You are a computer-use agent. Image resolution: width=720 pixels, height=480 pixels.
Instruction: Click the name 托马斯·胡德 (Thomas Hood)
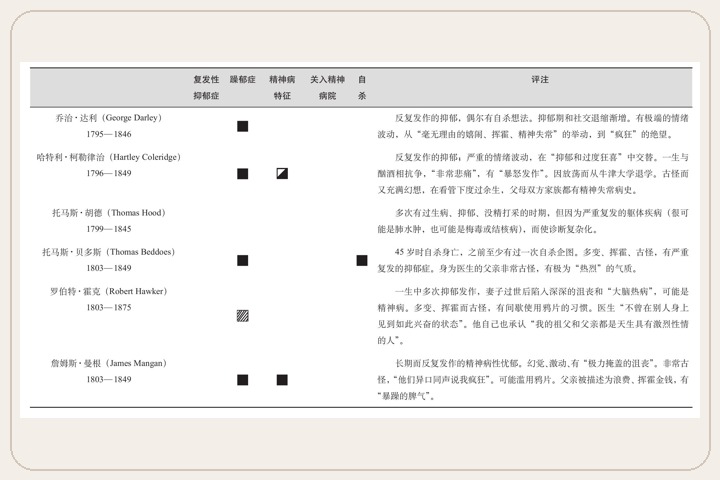tap(109, 213)
